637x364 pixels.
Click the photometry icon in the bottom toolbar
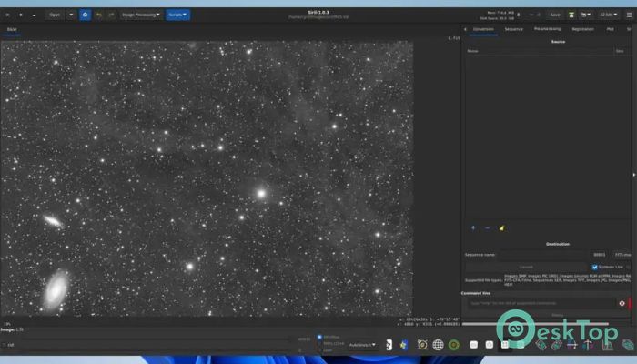389,345
